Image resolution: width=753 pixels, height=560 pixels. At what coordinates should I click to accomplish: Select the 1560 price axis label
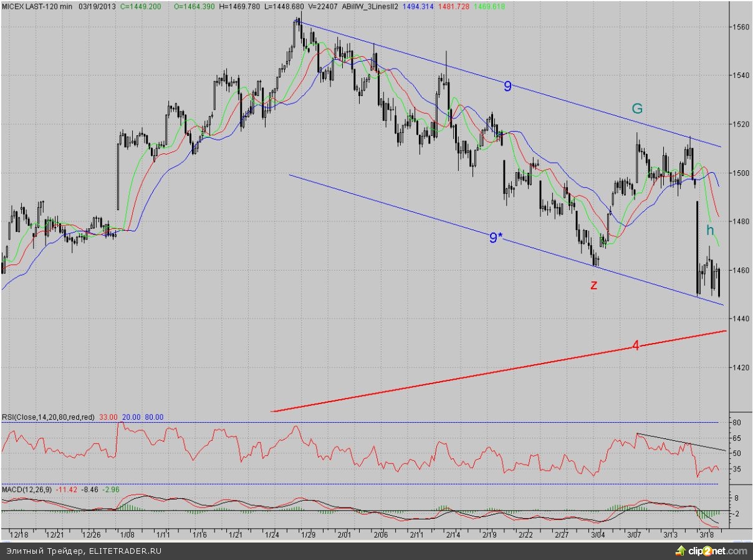click(x=740, y=27)
